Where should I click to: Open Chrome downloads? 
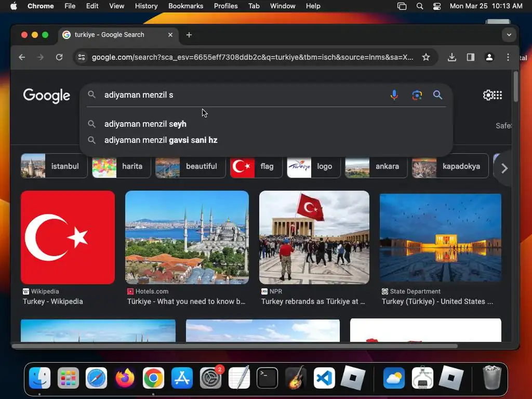tap(451, 57)
